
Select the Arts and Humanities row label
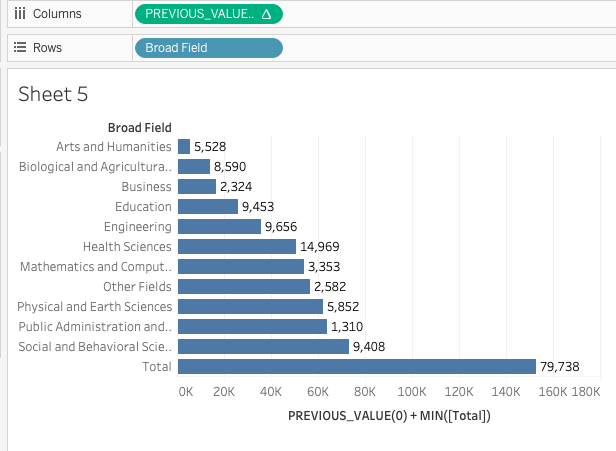pos(113,147)
